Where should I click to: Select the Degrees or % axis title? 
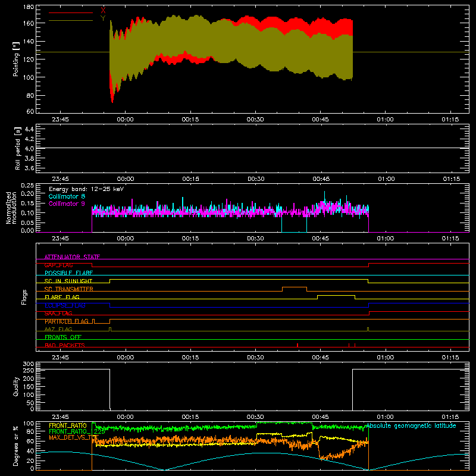(x=16, y=446)
